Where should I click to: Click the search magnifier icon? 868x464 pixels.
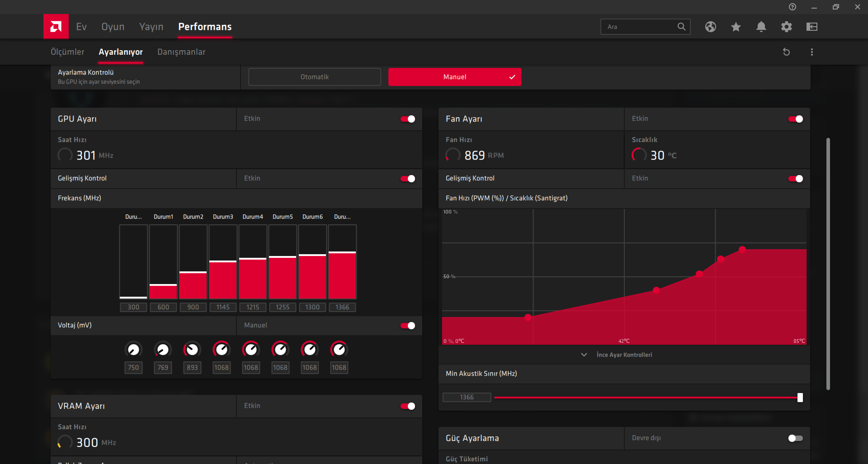[681, 27]
